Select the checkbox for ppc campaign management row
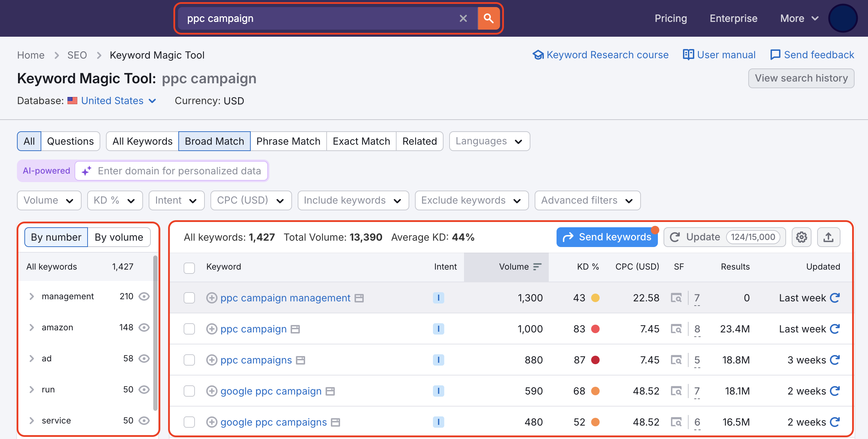Viewport: 868px width, 439px height. pyautogui.click(x=189, y=297)
